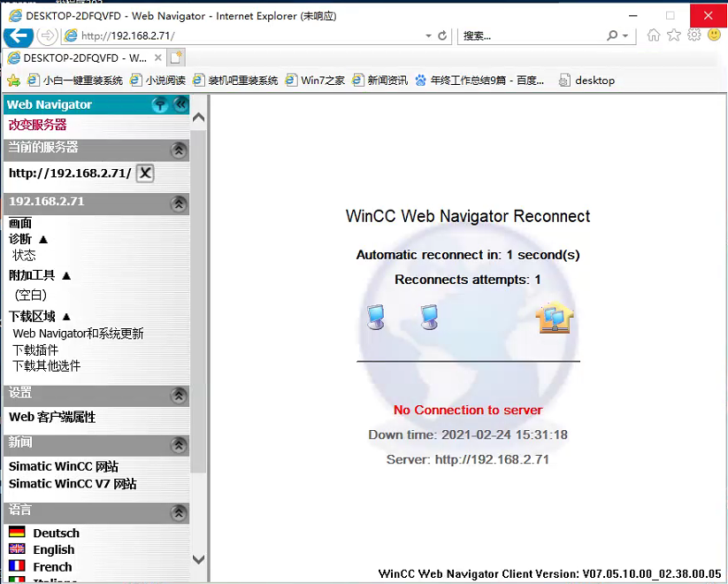This screenshot has width=728, height=584.
Task: Open the 改变服务器 link
Action: point(37,125)
